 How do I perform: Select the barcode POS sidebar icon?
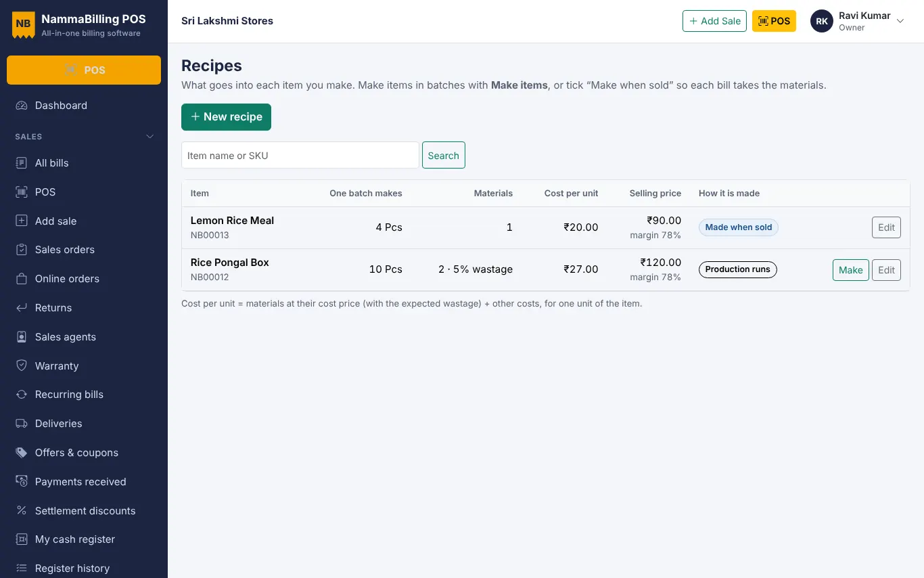click(22, 192)
